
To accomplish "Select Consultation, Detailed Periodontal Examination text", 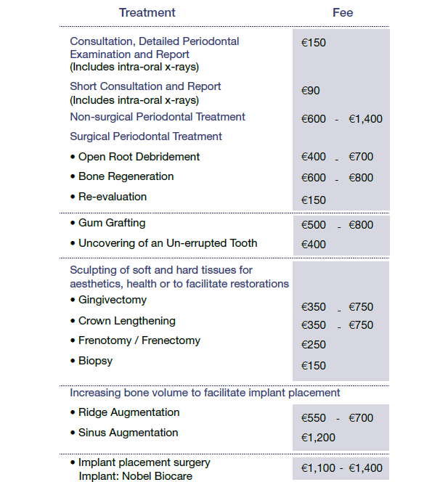I will coord(155,48).
